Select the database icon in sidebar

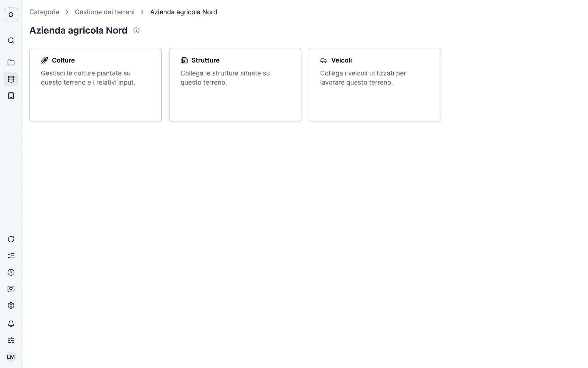point(11,79)
